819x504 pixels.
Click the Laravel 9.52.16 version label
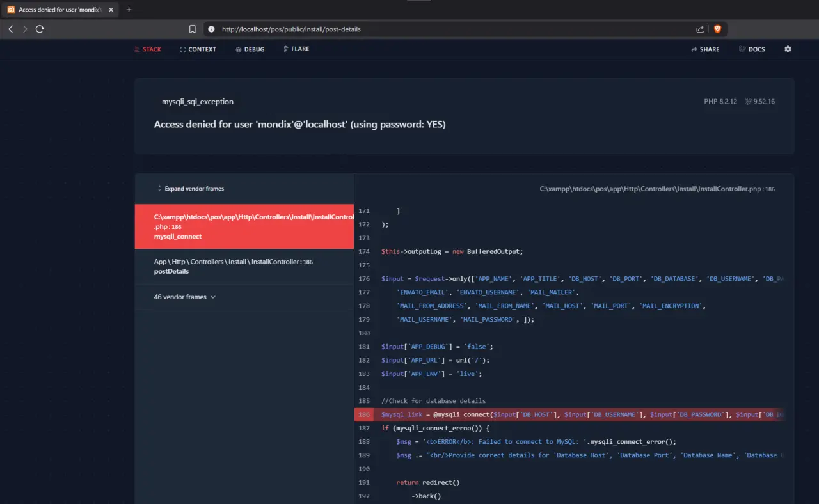[759, 102]
